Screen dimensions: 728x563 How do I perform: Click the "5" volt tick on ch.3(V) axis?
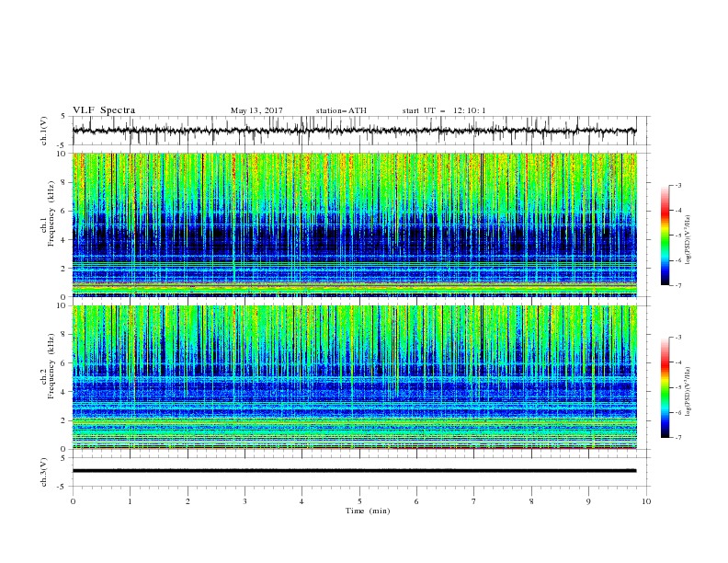pos(63,457)
